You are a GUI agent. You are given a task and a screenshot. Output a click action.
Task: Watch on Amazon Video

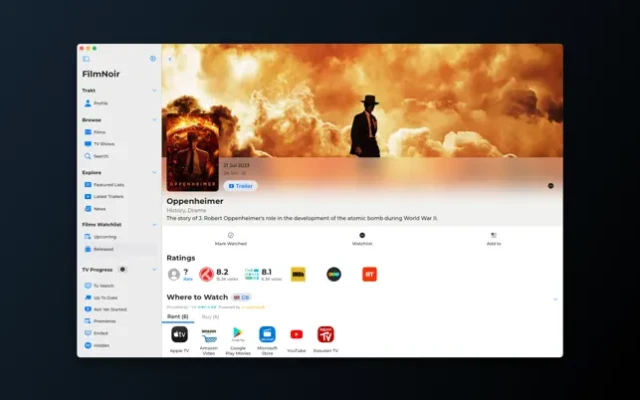pos(209,341)
